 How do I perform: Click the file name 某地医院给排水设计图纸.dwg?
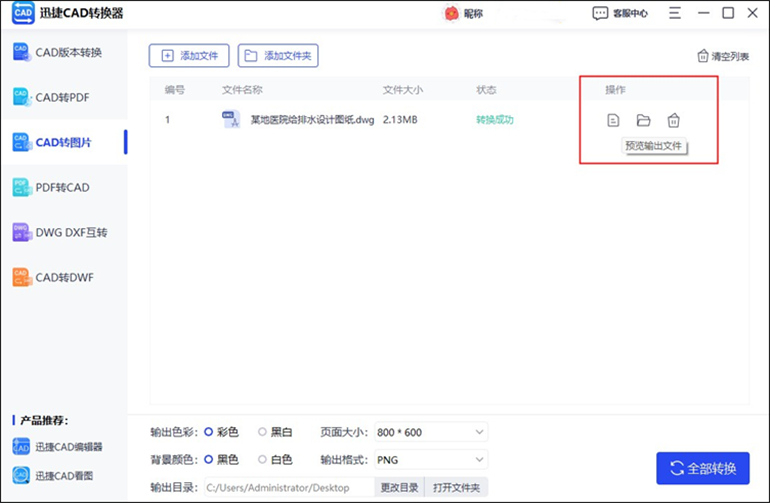point(312,119)
